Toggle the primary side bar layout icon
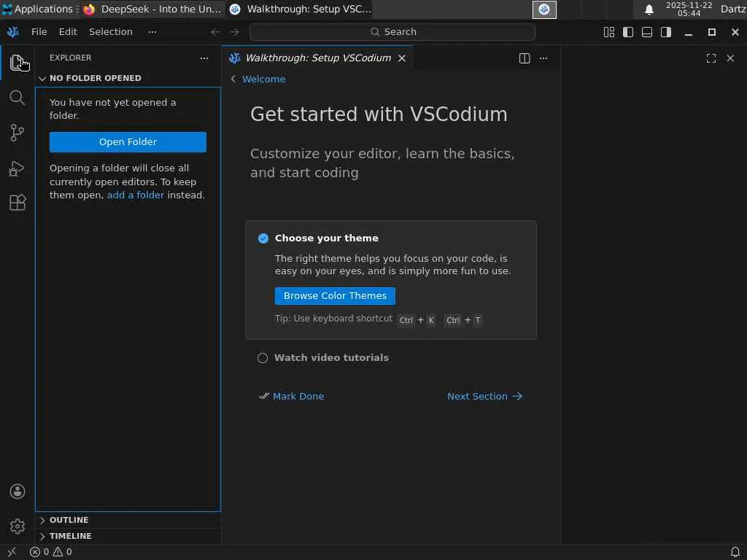747x560 pixels. coord(628,32)
